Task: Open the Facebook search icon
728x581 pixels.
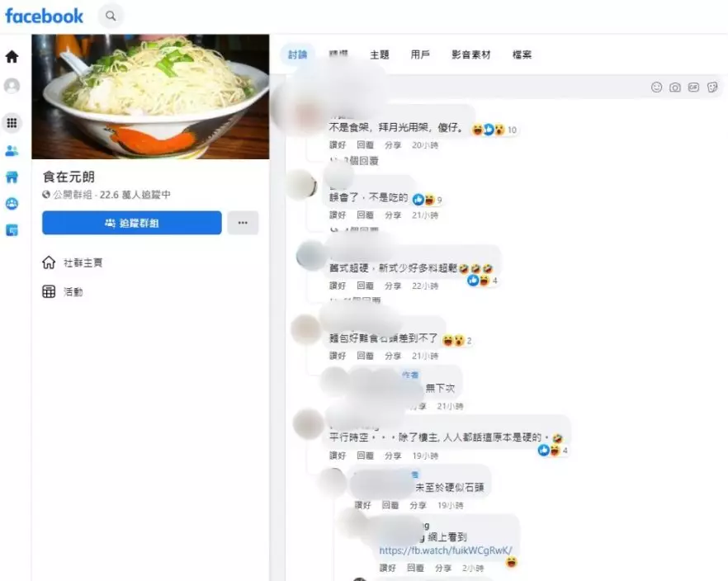Action: 111,16
